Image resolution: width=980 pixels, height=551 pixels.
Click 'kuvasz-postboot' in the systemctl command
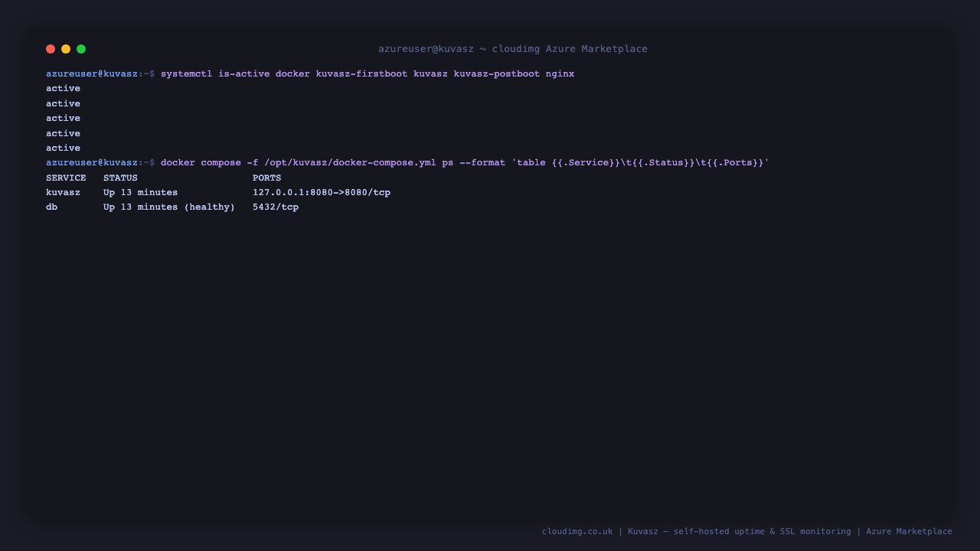pyautogui.click(x=496, y=74)
